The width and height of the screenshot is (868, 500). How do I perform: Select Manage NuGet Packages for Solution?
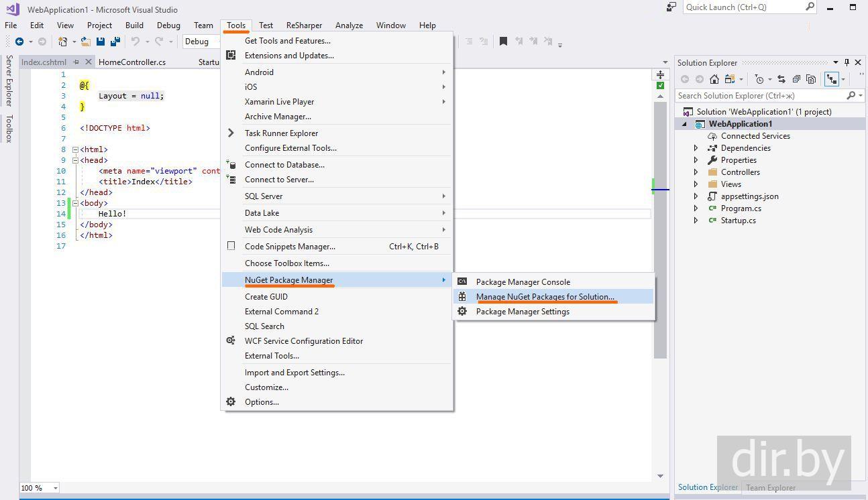[x=545, y=296]
